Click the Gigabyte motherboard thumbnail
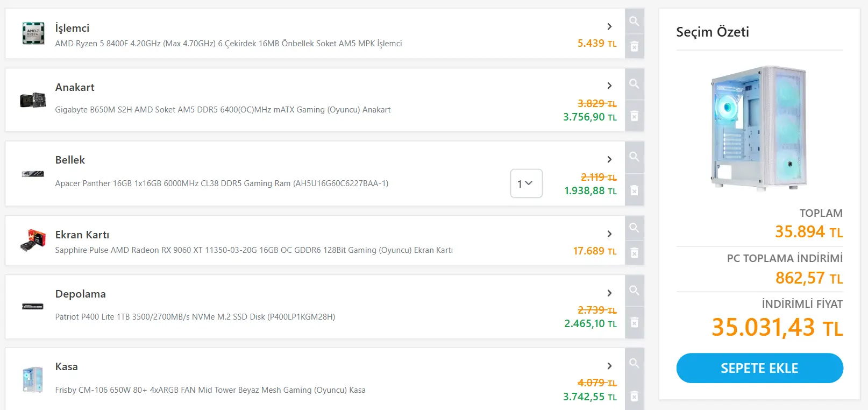868x410 pixels. tap(33, 100)
